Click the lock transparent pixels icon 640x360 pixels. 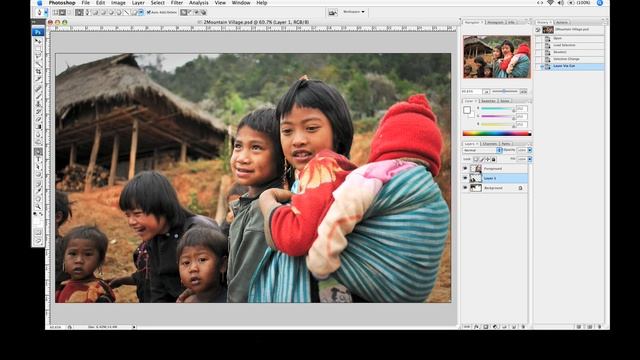point(476,159)
